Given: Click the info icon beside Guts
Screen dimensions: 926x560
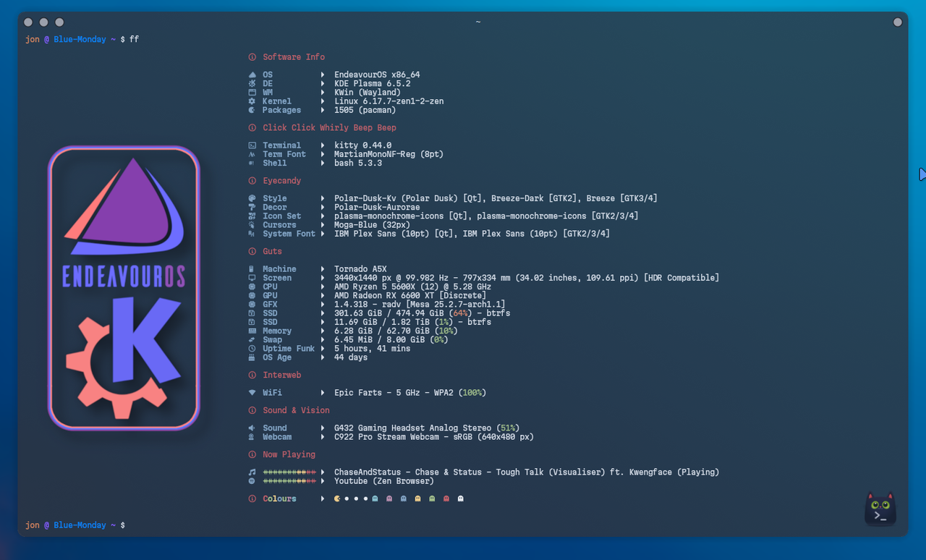Looking at the screenshot, I should pos(252,252).
